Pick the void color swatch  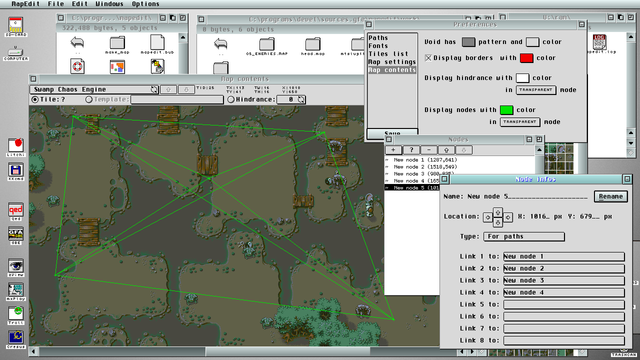click(x=533, y=42)
